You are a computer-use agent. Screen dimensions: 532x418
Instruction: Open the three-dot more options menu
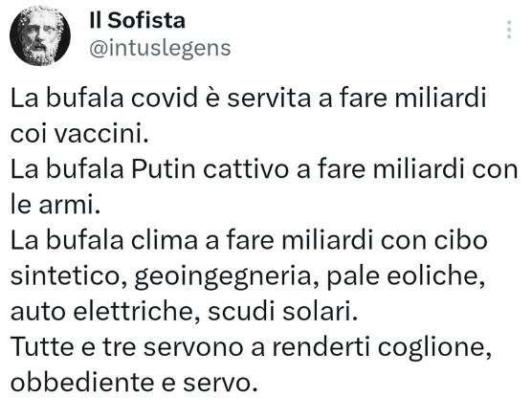(x=509, y=30)
